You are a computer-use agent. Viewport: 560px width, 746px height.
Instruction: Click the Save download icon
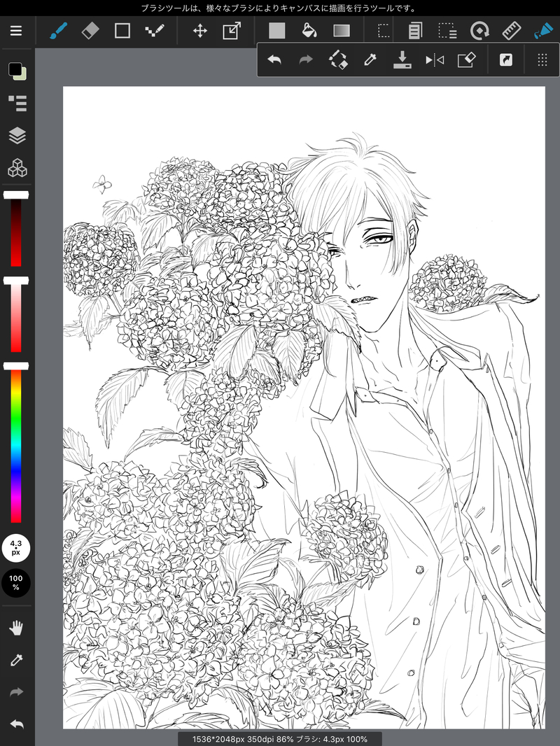[402, 60]
